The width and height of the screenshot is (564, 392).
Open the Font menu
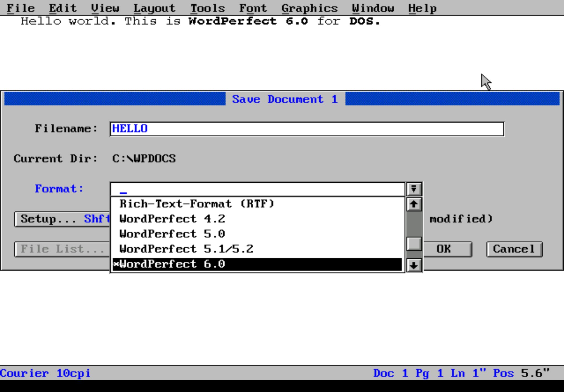pos(253,8)
